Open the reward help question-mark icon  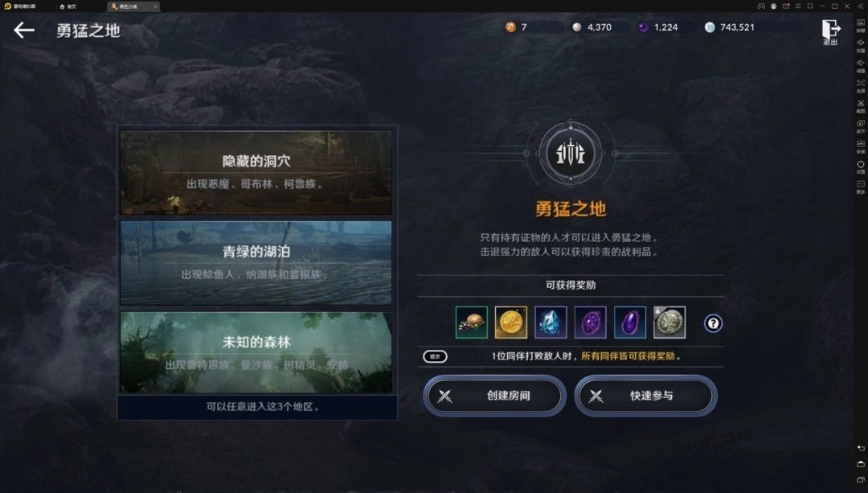pos(713,323)
